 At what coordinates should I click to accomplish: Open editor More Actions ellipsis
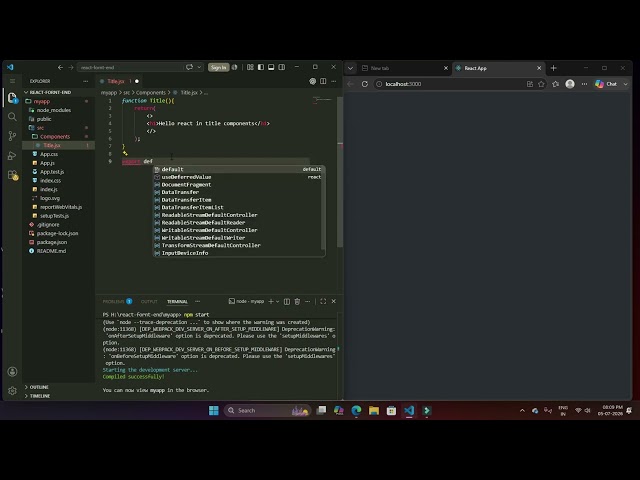coord(334,81)
